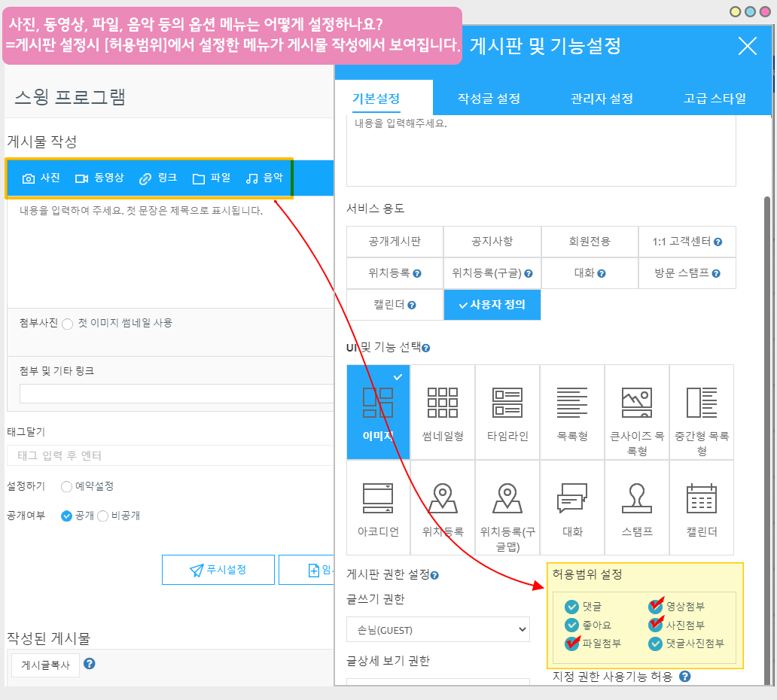Select the 비공개 radio button
The width and height of the screenshot is (777, 700).
tap(103, 516)
